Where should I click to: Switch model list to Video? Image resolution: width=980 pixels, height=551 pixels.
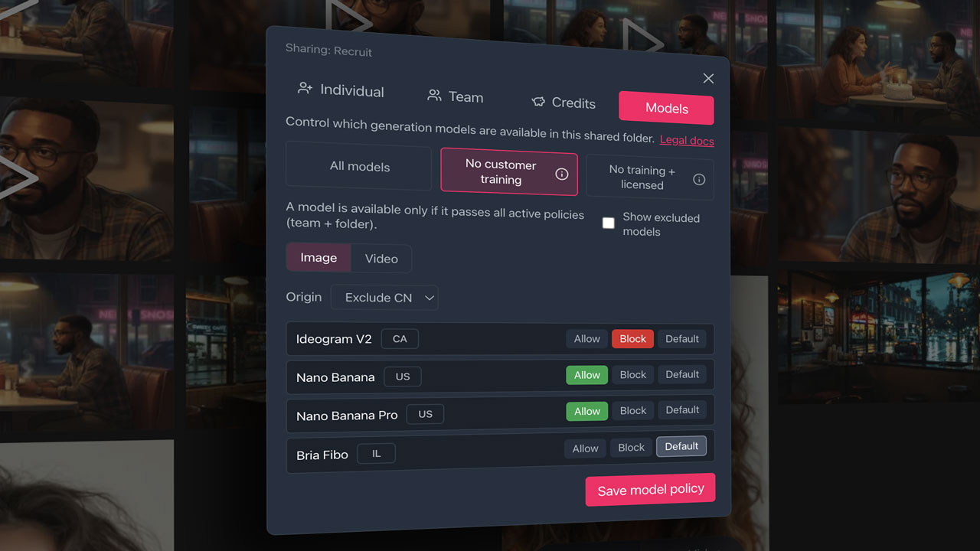tap(381, 259)
